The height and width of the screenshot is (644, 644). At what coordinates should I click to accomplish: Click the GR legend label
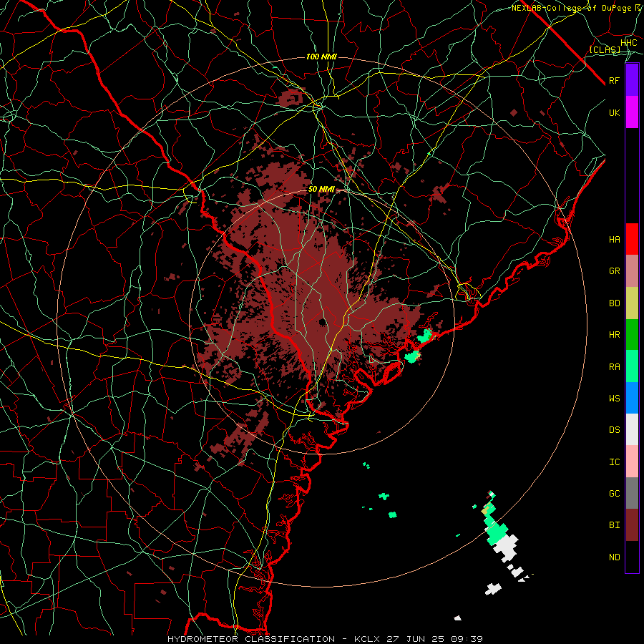coord(614,271)
